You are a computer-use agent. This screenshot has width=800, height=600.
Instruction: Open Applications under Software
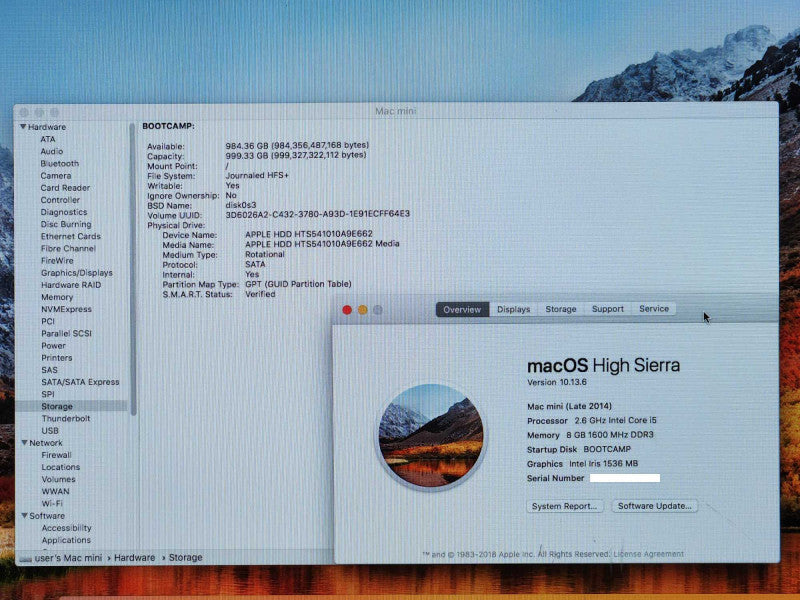66,540
